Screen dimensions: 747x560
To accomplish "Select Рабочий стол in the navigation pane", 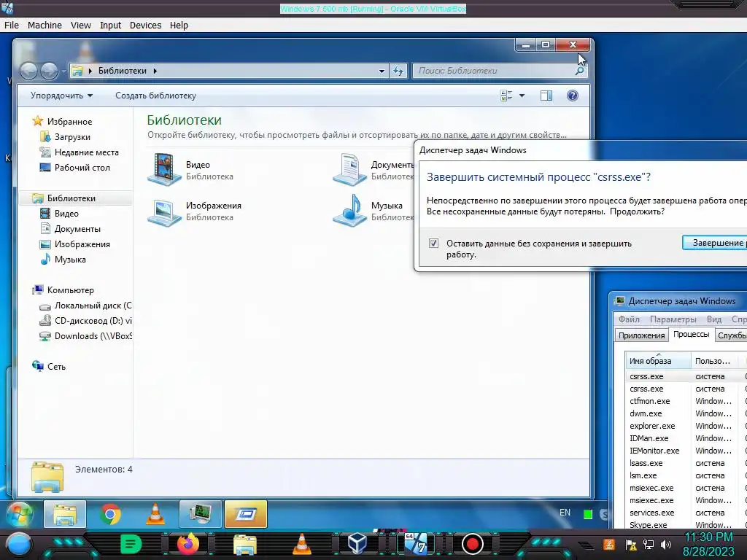I will 82,168.
